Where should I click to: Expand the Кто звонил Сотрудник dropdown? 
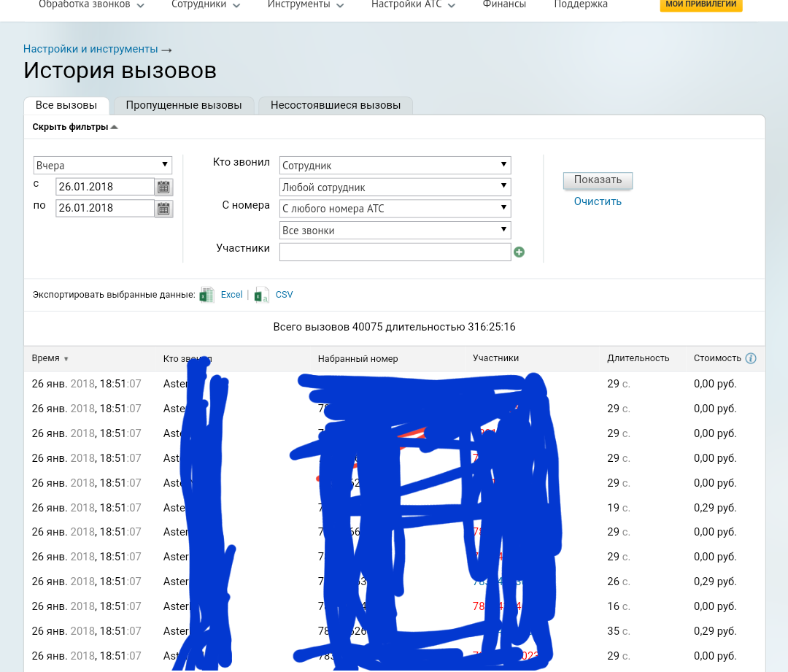[395, 165]
